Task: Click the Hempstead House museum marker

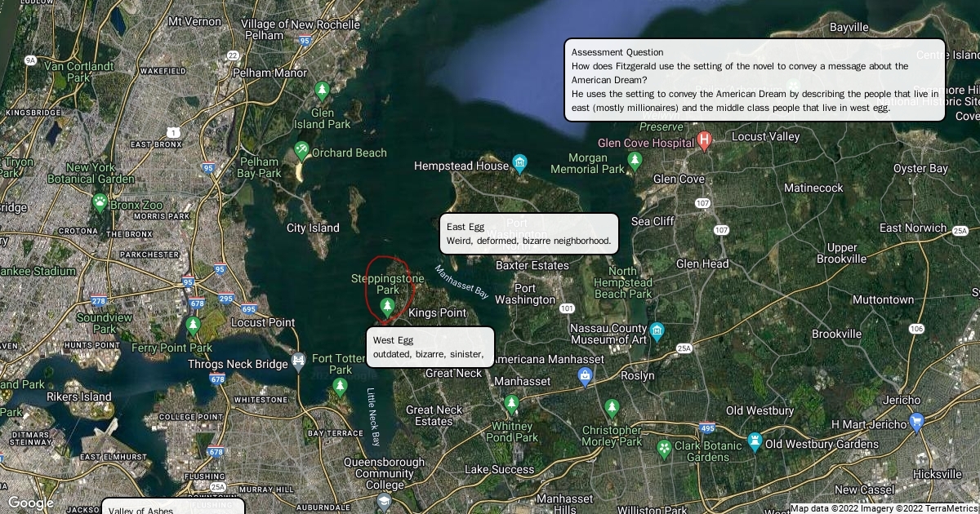Action: click(519, 164)
